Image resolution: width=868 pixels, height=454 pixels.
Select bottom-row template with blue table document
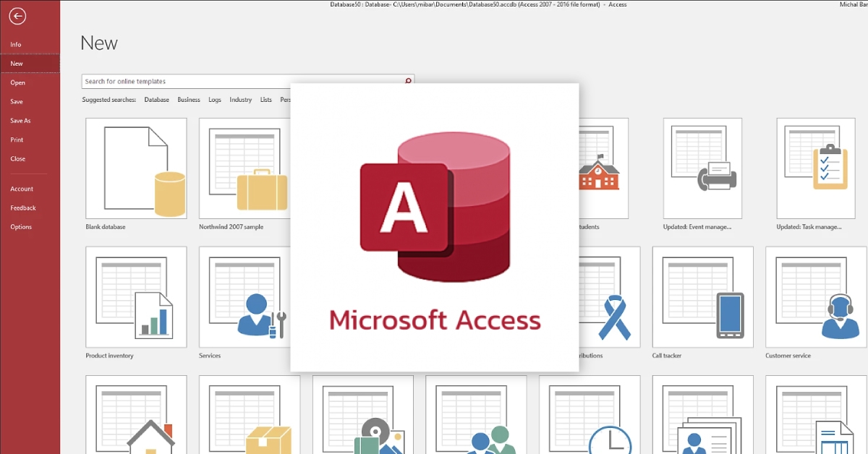click(x=816, y=414)
